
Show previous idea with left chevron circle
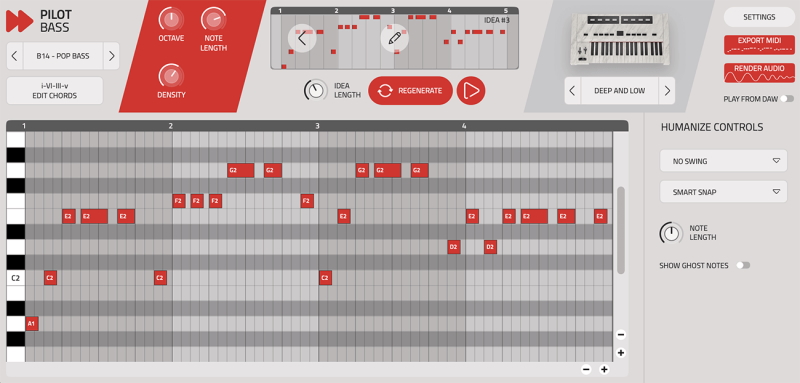(x=302, y=38)
